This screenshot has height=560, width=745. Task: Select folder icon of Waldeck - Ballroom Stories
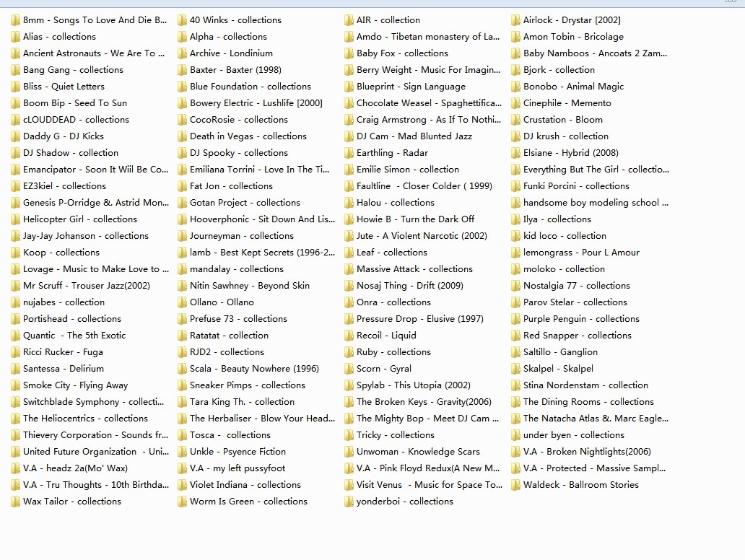515,485
